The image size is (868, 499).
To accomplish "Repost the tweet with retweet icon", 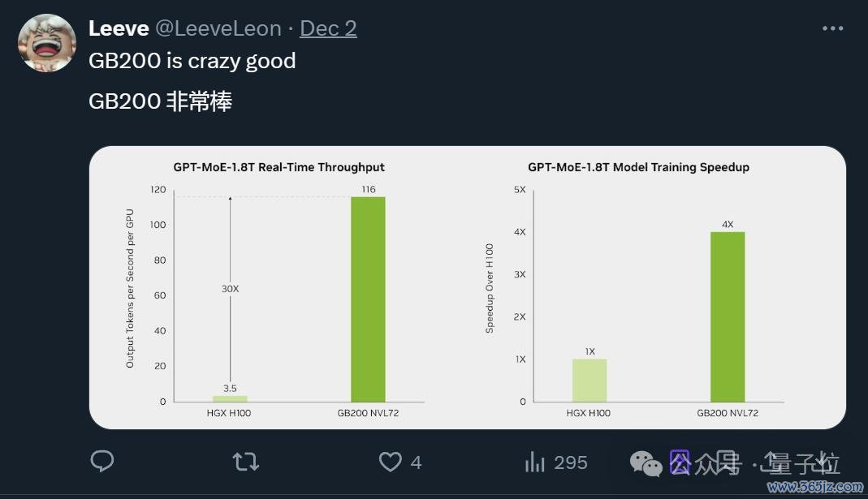I will (246, 462).
